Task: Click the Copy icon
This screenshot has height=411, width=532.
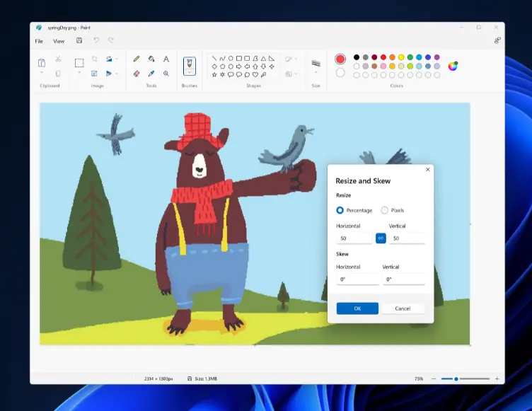Action: [58, 74]
